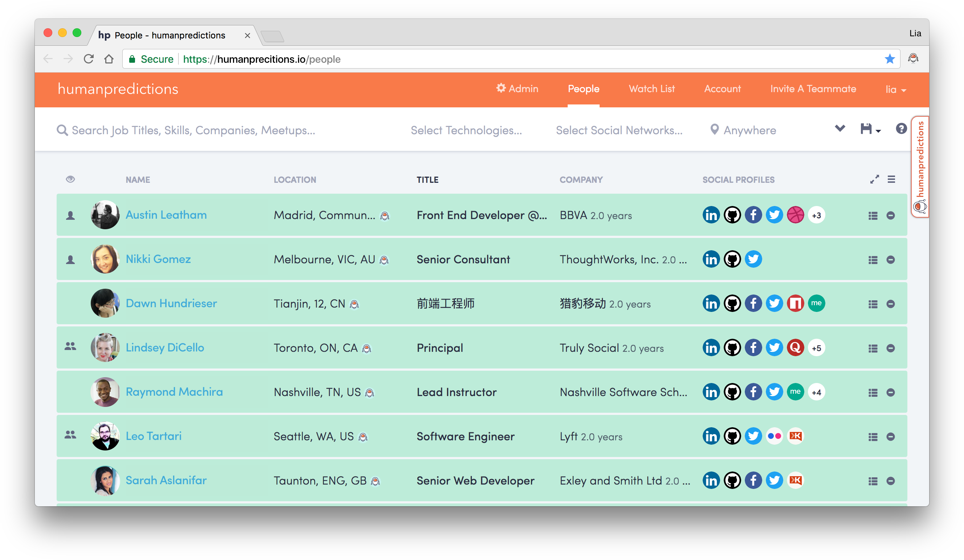Toggle the watcher person icon beside Austin Leatham
This screenshot has height=560, width=964.
point(70,215)
